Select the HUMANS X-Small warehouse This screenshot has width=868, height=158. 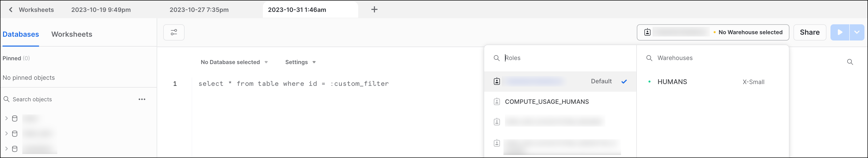pos(672,82)
